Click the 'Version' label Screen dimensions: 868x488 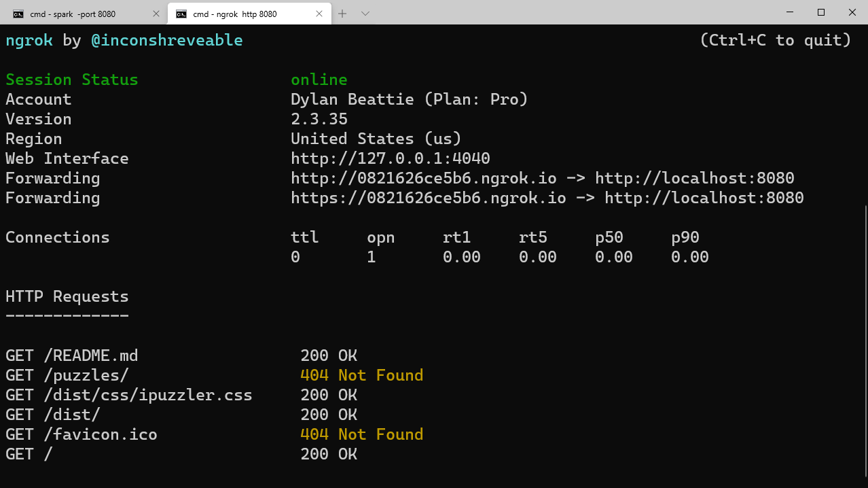pyautogui.click(x=39, y=119)
